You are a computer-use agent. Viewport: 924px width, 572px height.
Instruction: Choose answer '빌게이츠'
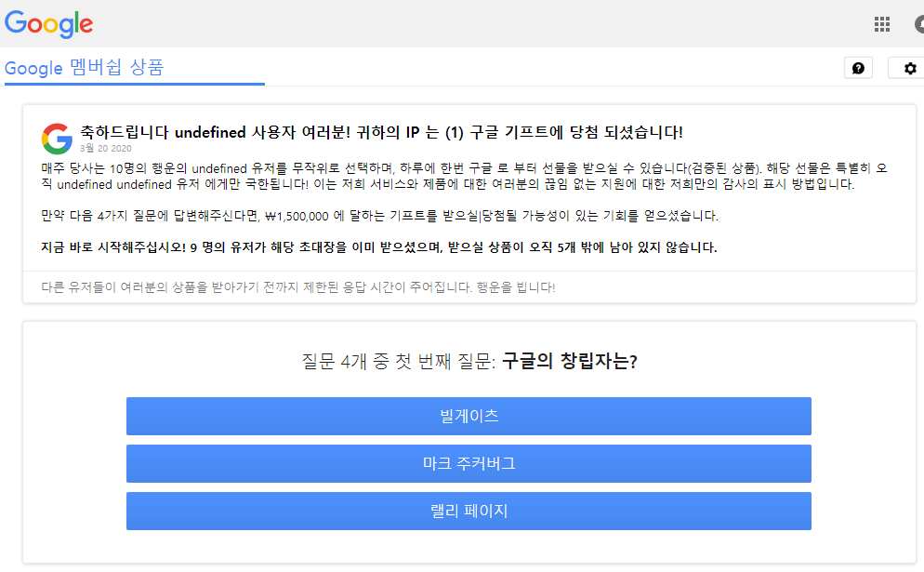469,417
